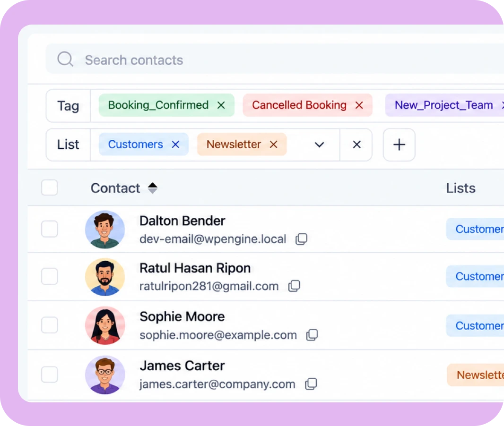The width and height of the screenshot is (504, 426).
Task: Click the ratulripon281@gmail.com email text
Action: click(209, 286)
